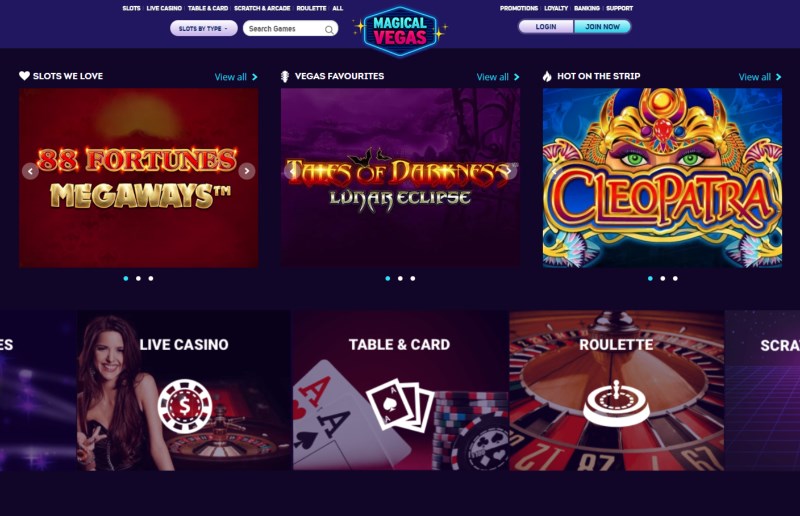
Task: Click the casino chip icon on Live Casino
Action: tap(185, 406)
